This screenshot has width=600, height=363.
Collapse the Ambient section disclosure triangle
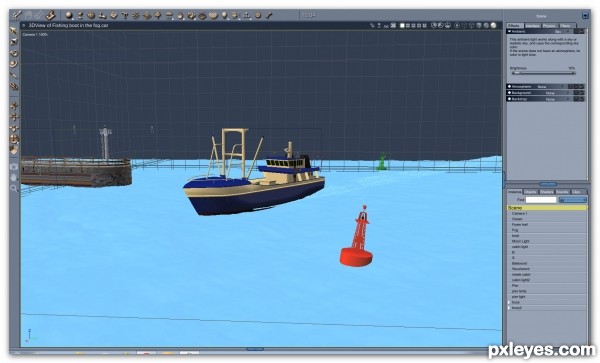pyautogui.click(x=509, y=31)
